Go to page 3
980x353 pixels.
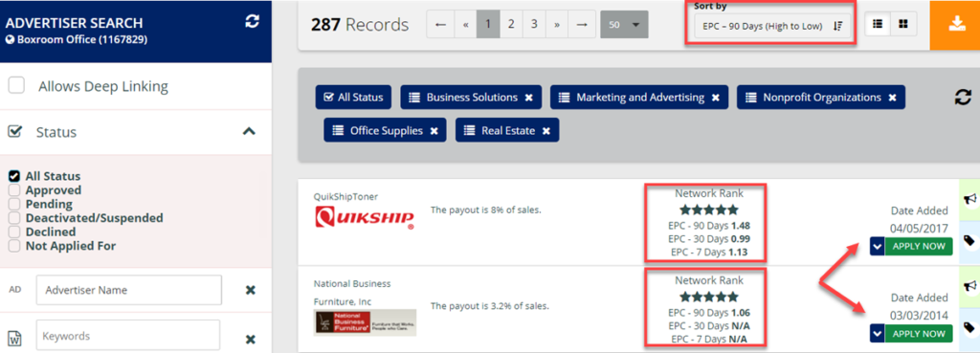pyautogui.click(x=534, y=24)
